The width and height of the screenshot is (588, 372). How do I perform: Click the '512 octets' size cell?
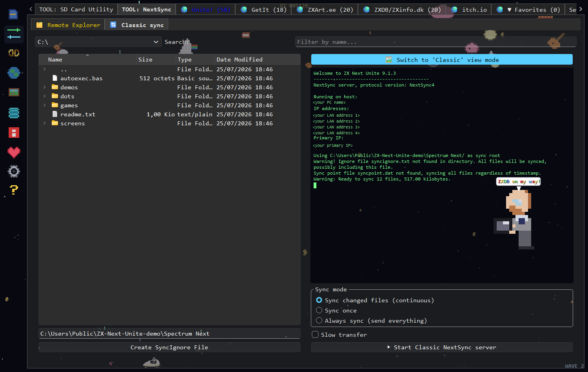[x=157, y=78]
